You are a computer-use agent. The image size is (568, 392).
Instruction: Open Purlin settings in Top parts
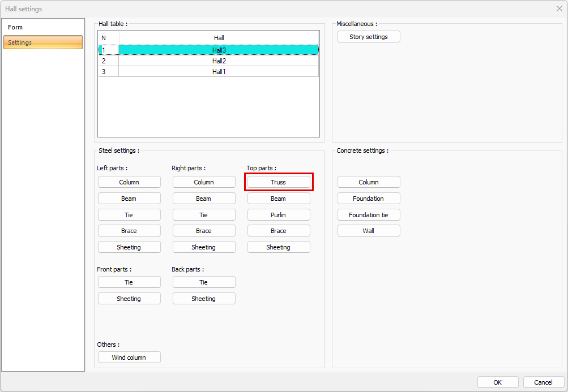tap(278, 215)
